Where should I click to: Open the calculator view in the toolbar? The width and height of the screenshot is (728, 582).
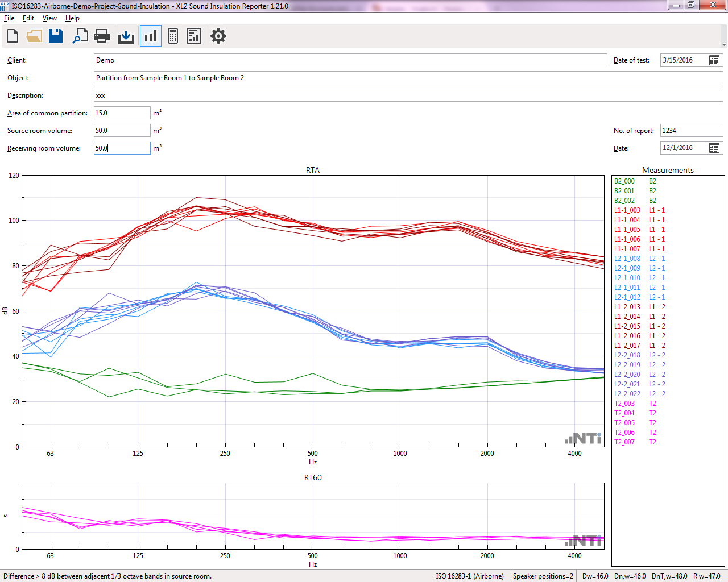pos(173,36)
